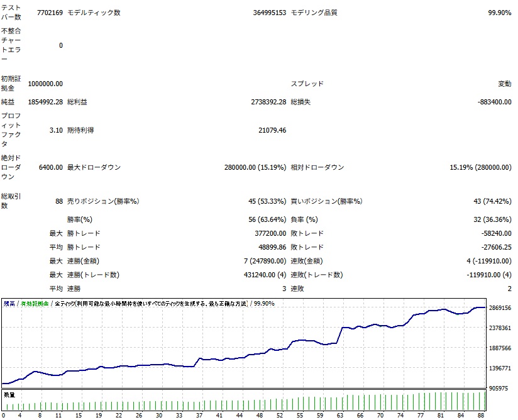Viewport: 518px width, 420px height.
Task: Click the 純益 value 1854992.28
Action: pos(45,102)
